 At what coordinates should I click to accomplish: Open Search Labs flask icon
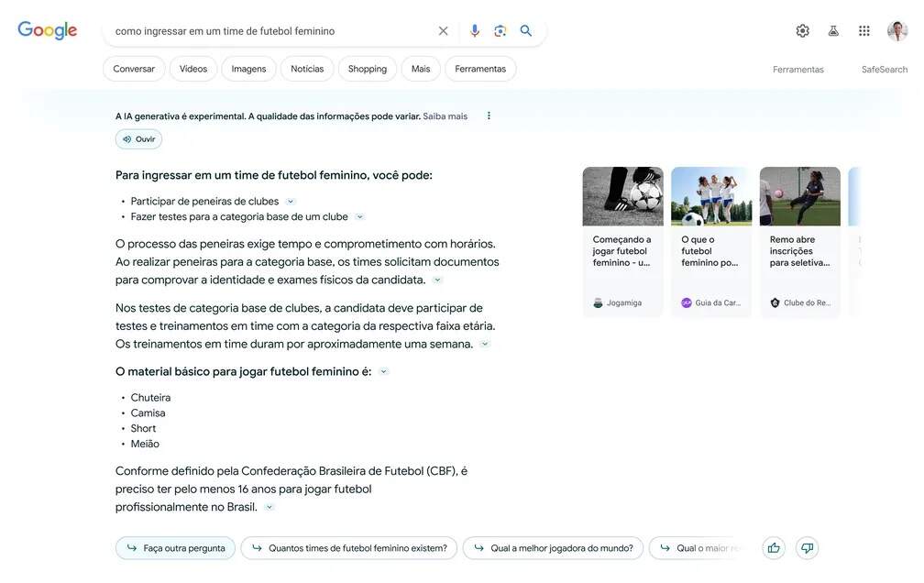(x=833, y=30)
